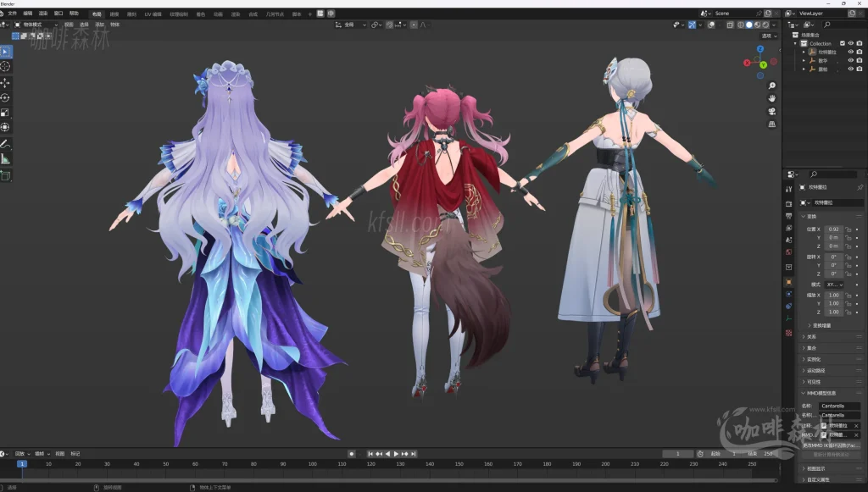Screen dimensions: 868x492
Task: Switch to the UV editing workspace tab
Action: point(153,14)
